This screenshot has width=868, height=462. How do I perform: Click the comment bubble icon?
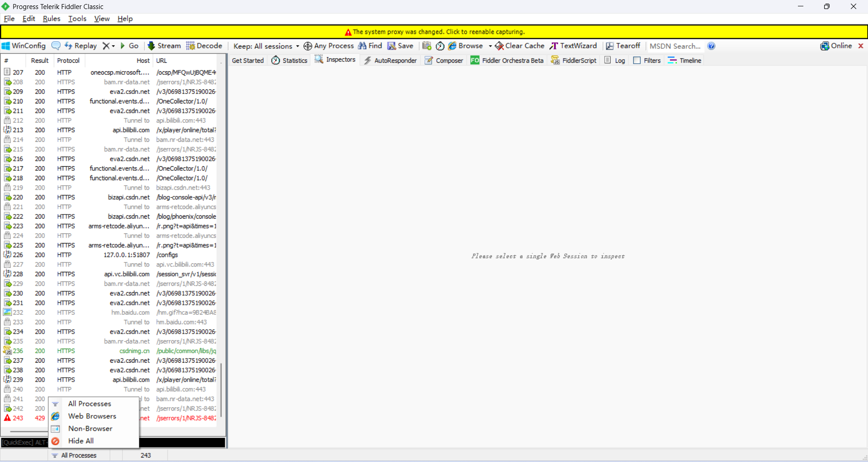tap(56, 46)
